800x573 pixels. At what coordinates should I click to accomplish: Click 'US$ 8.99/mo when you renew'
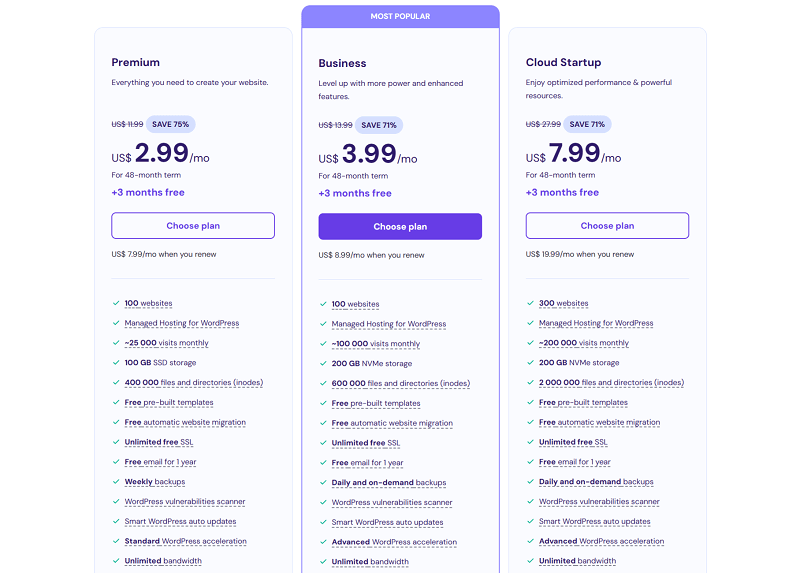371,255
